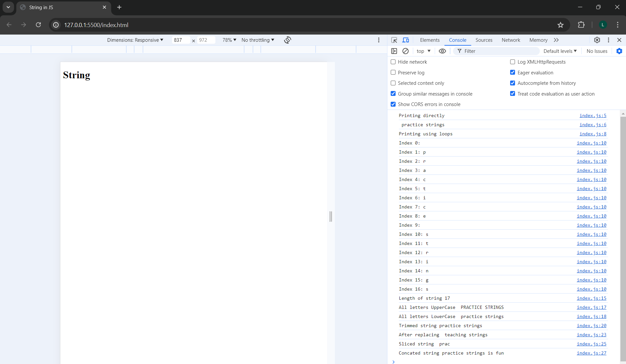Enable the Preserve log checkbox
626x364 pixels.
[393, 72]
